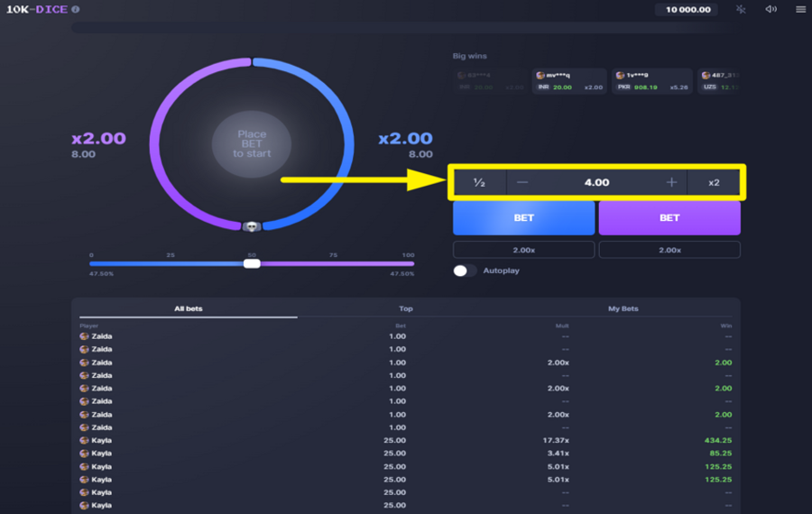
Task: Click the Kayla row with 3.41x multiplier
Action: click(x=406, y=454)
